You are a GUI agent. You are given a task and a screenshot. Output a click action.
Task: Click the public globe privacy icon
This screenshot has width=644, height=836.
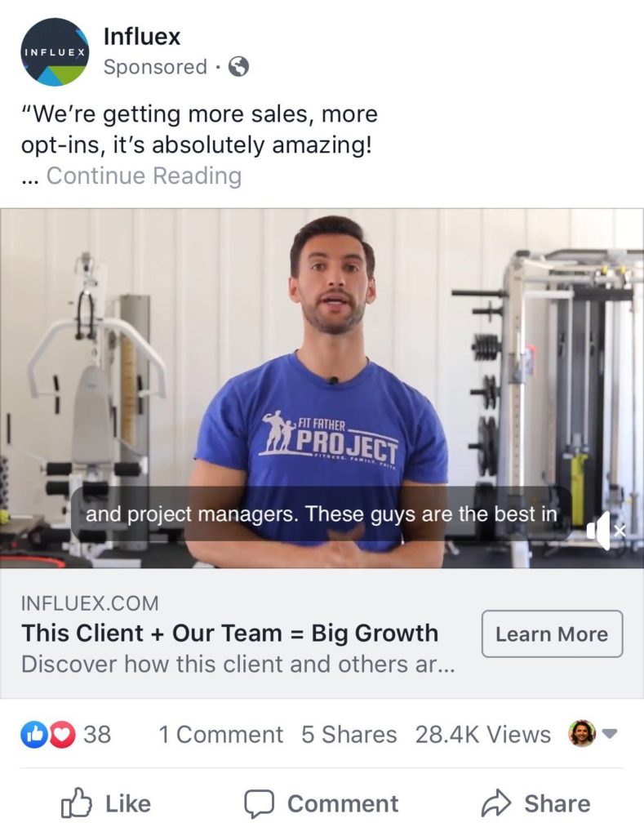[238, 67]
